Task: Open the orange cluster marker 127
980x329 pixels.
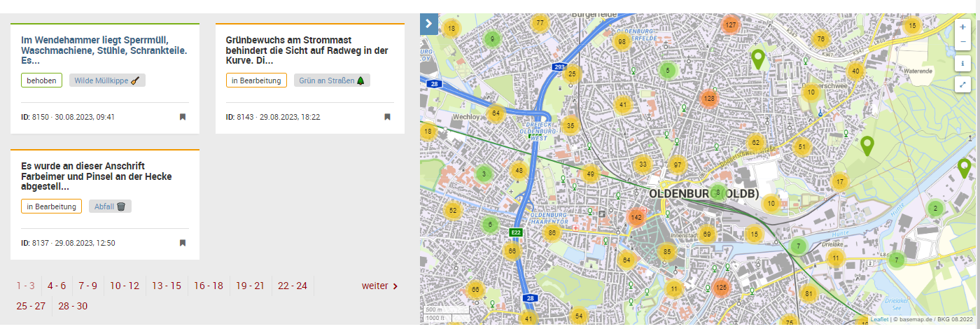Action: tap(731, 25)
